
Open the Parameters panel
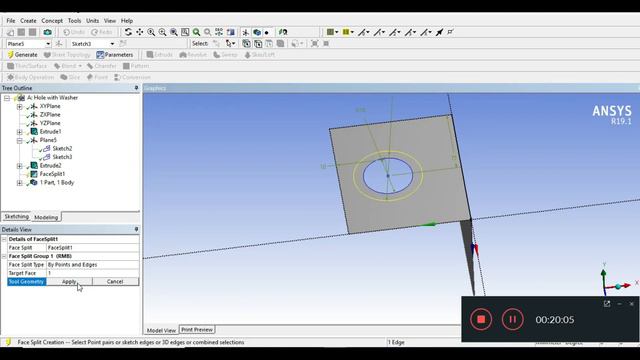(x=115, y=55)
